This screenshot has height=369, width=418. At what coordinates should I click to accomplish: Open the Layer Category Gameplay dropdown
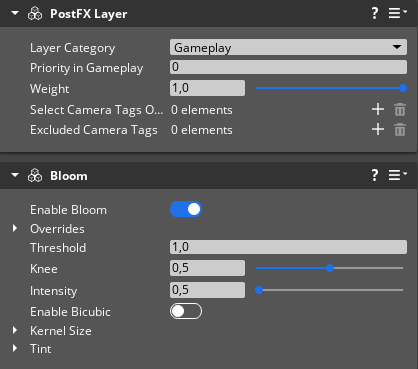288,47
